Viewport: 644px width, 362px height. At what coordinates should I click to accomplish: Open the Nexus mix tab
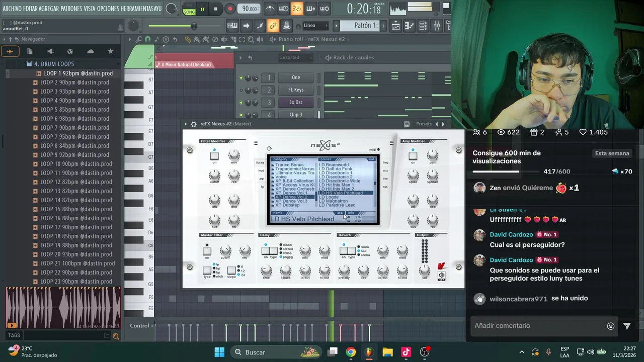(x=385, y=170)
